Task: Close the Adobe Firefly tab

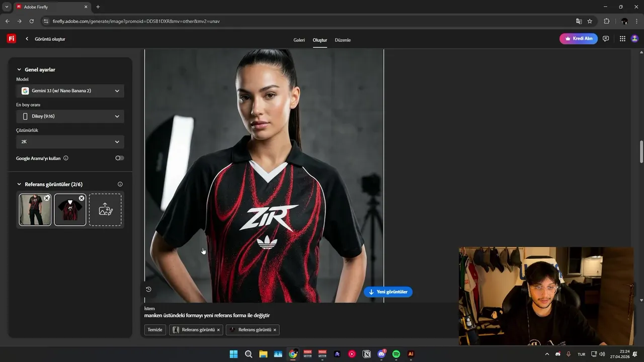Action: click(x=86, y=7)
